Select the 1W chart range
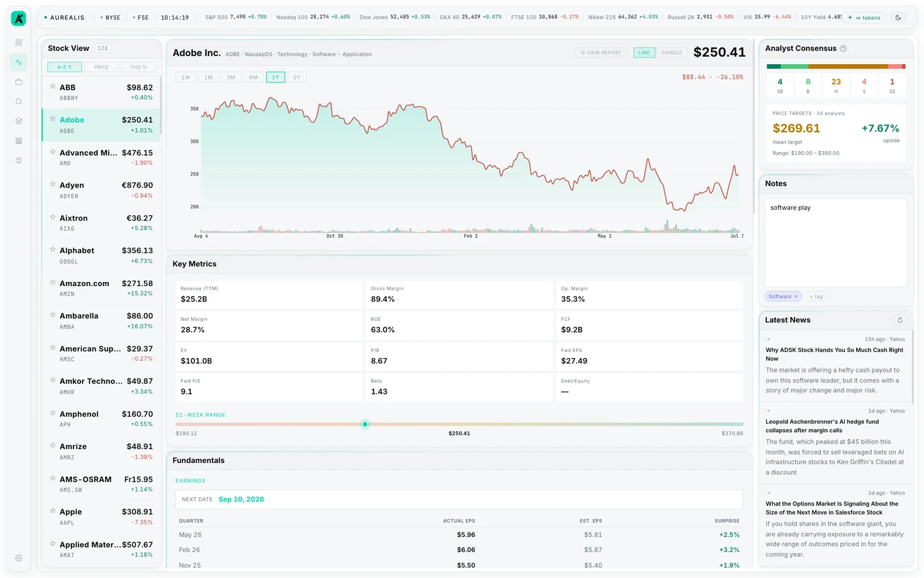Image resolution: width=924 pixels, height=578 pixels. (x=186, y=77)
